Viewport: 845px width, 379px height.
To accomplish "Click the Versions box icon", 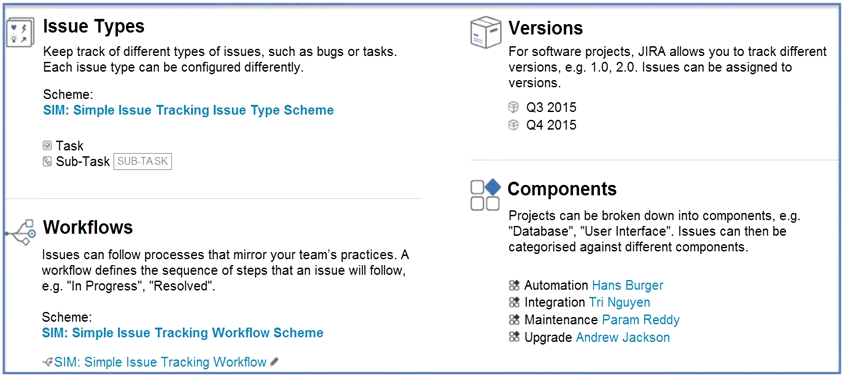I will coord(486,32).
